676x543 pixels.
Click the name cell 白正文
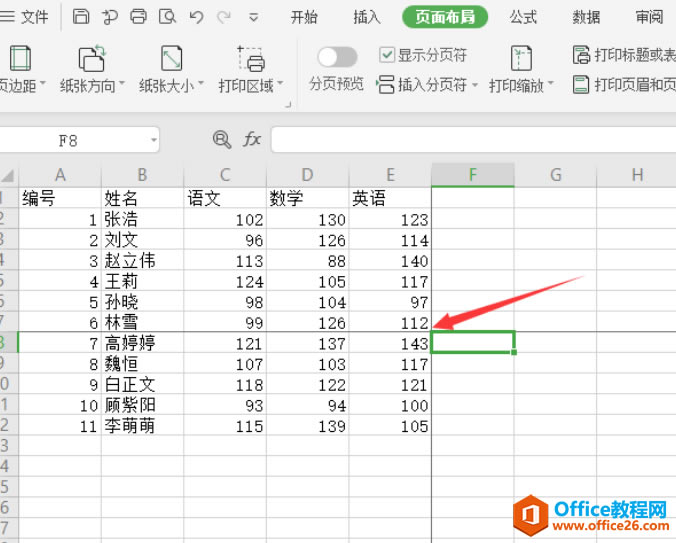pyautogui.click(x=142, y=384)
